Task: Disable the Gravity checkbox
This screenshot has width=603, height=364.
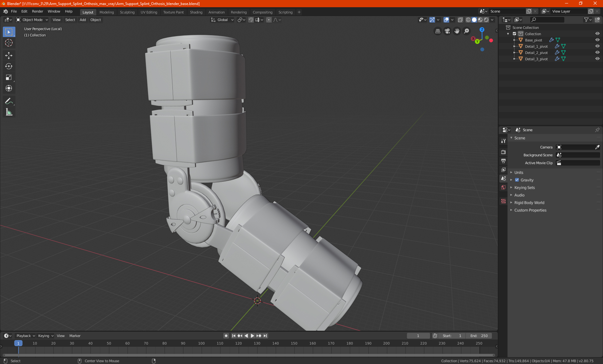Action: (x=517, y=180)
